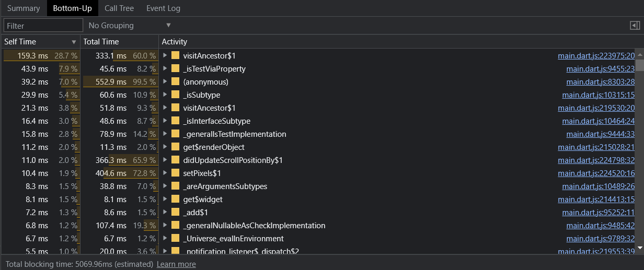644x270 pixels.
Task: Open source link main.dart.js:224520:16
Action: pyautogui.click(x=596, y=173)
